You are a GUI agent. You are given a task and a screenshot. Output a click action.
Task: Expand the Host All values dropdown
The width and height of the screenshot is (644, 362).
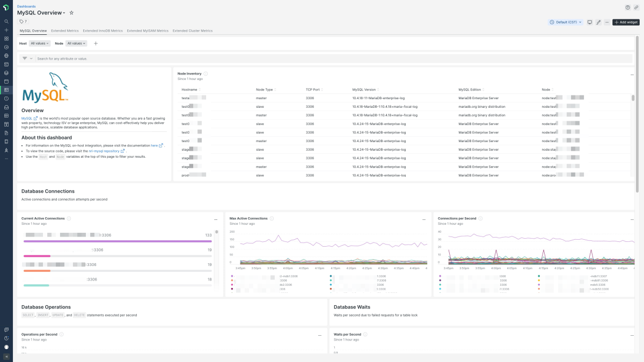(x=40, y=43)
